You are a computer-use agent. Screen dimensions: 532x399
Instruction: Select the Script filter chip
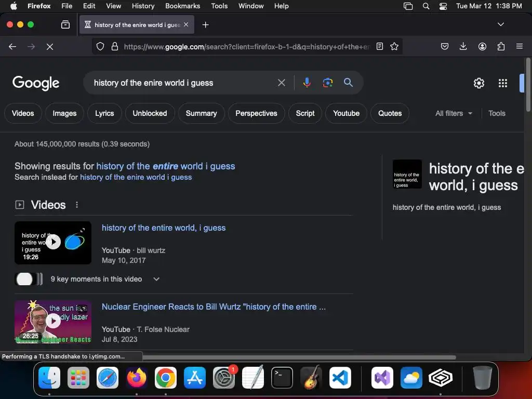coord(305,113)
